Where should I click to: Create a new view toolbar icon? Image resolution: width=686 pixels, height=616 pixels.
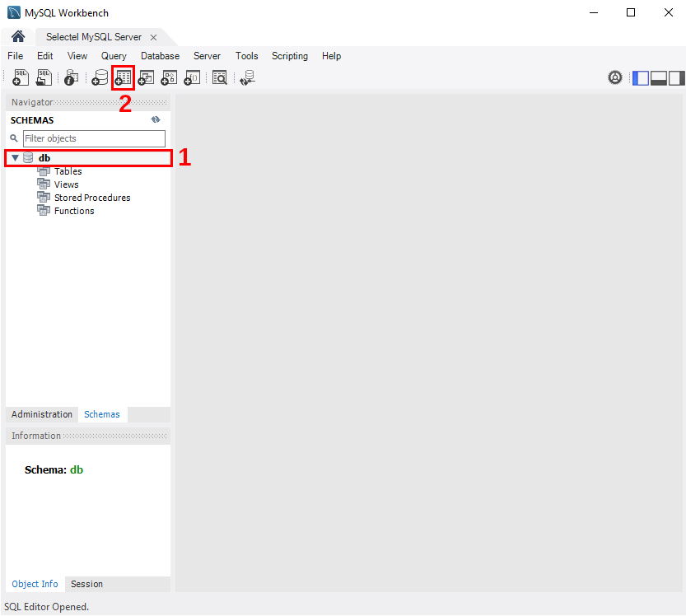pos(146,77)
